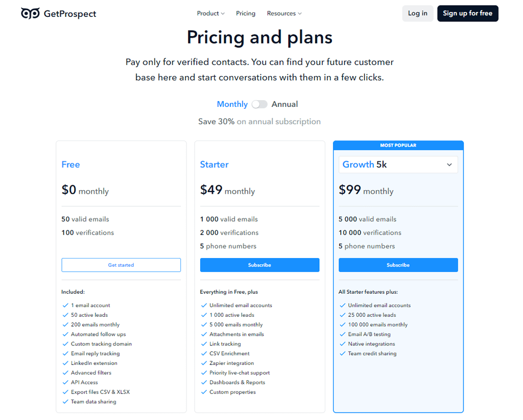The width and height of the screenshot is (523, 420).
Task: Click the checkmark beside Team credit sharing
Action: 342,353
